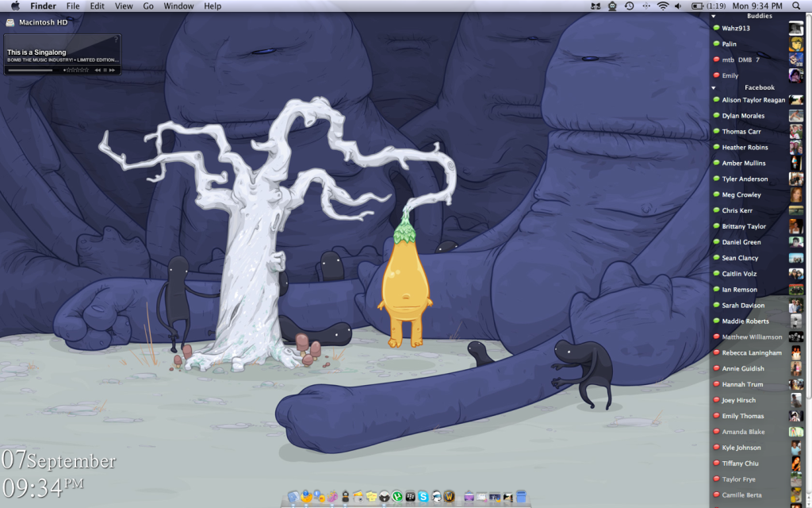
Task: Click the volume speaker menu bar icon
Action: pyautogui.click(x=679, y=6)
